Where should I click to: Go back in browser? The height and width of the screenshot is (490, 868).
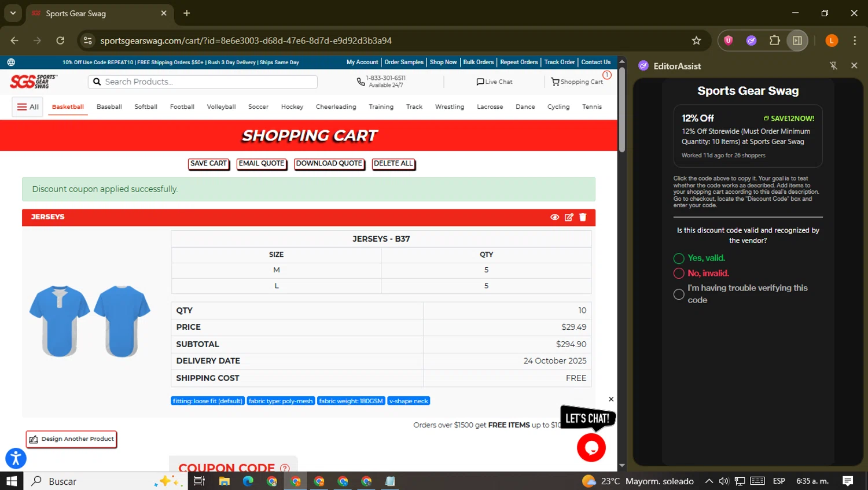pyautogui.click(x=14, y=40)
